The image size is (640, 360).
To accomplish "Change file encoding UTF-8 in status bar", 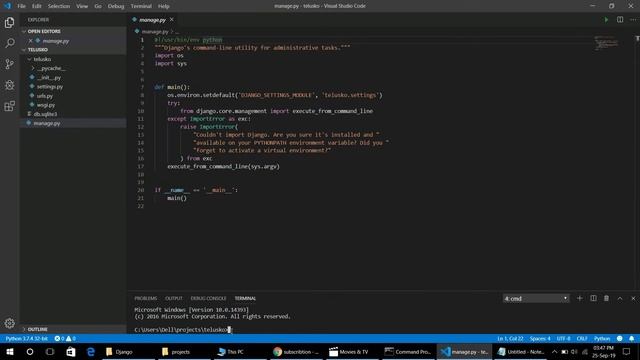I will tap(563, 338).
